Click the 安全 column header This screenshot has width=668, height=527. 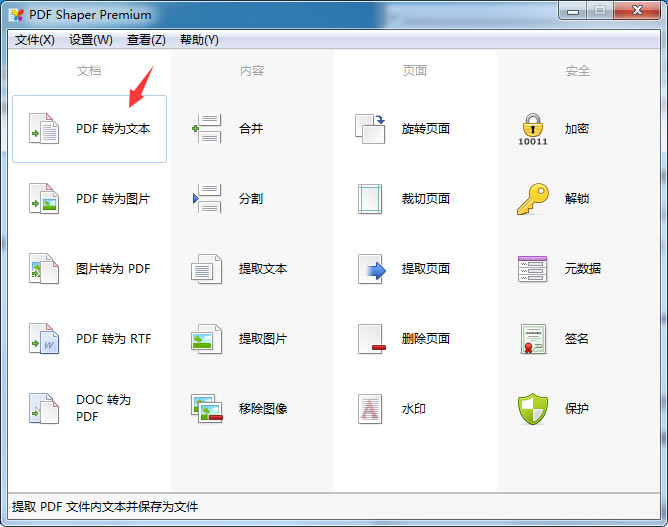pyautogui.click(x=578, y=71)
